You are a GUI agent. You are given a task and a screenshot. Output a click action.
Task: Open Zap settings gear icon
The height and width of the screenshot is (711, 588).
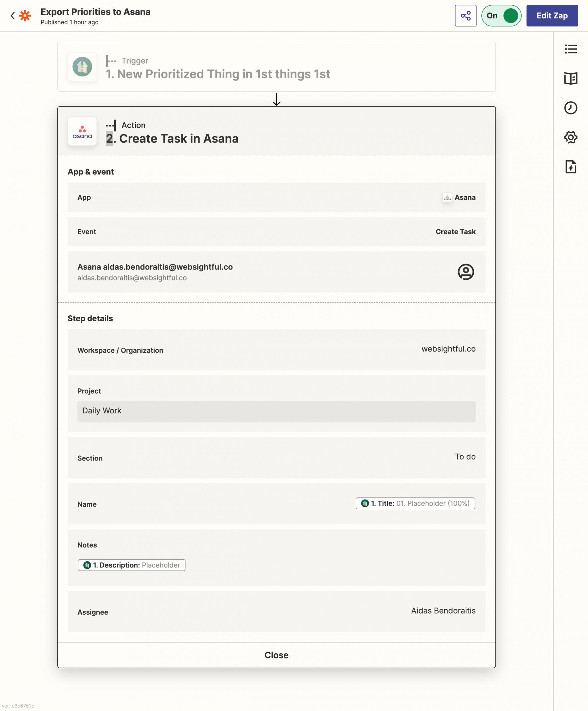(x=570, y=138)
